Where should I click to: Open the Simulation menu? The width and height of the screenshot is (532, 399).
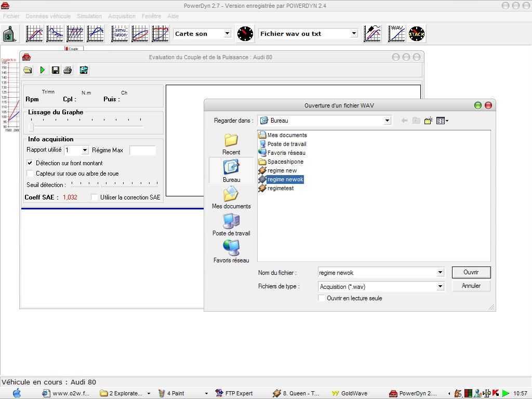pos(89,16)
